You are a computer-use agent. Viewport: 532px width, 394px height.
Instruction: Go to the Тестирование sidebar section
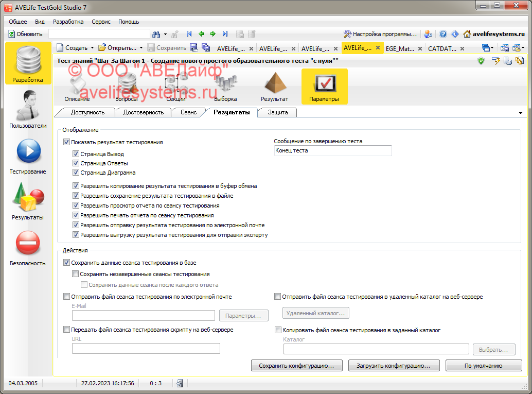(x=28, y=155)
